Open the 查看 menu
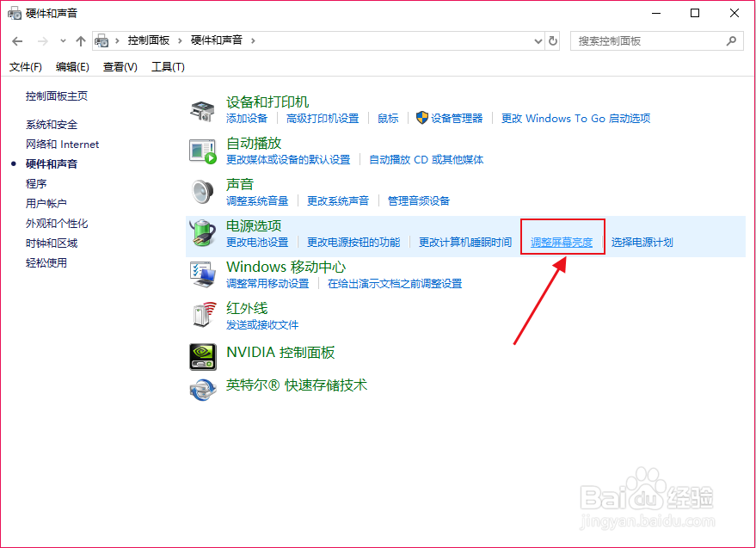The height and width of the screenshot is (548, 756). [119, 66]
